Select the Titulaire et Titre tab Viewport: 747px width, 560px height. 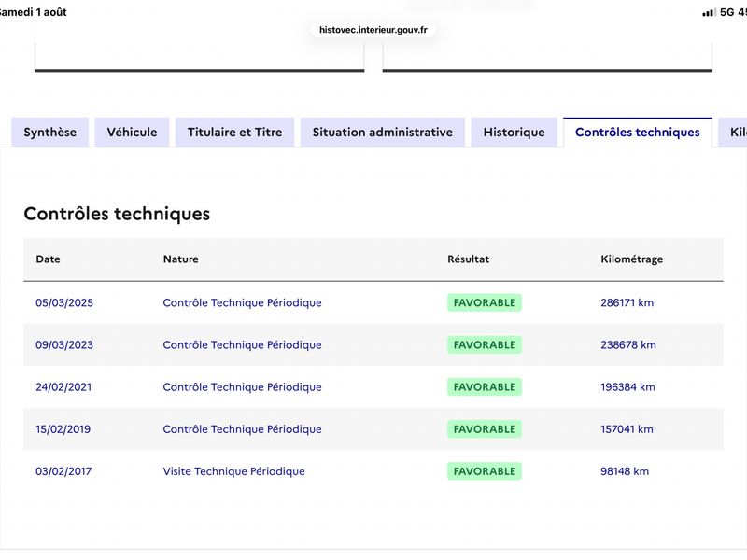click(x=235, y=132)
